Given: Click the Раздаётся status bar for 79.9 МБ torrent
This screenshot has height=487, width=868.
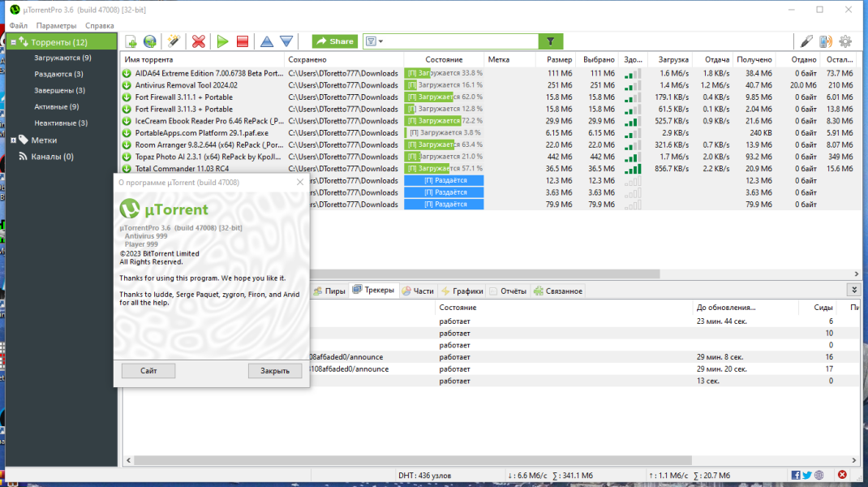Looking at the screenshot, I should pyautogui.click(x=444, y=205).
